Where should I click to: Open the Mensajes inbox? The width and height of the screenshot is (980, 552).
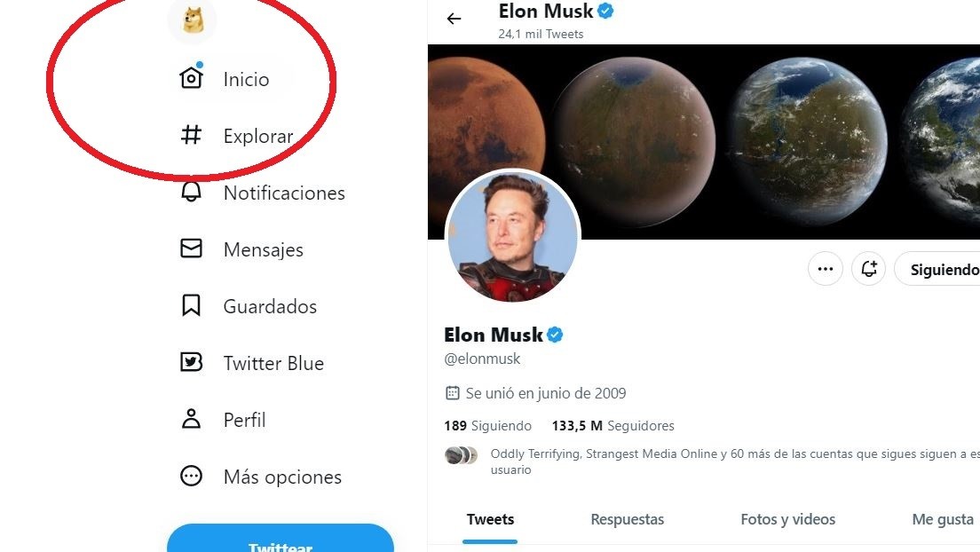click(x=263, y=249)
